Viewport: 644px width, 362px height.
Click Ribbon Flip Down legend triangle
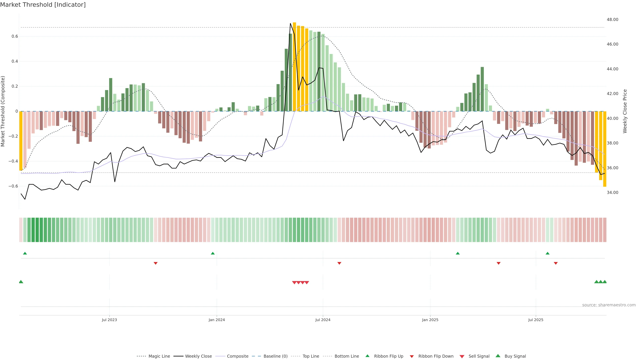[412, 356]
